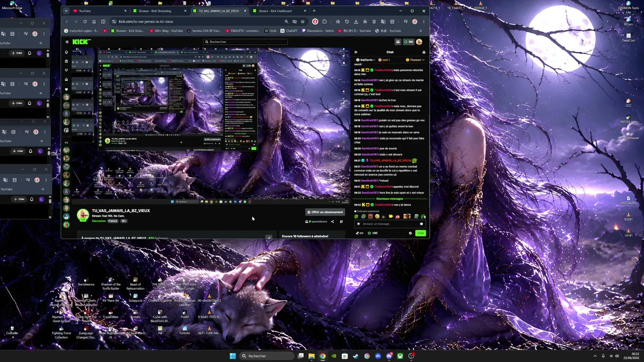
Task: Open the browser profile avatar
Action: tap(414, 22)
